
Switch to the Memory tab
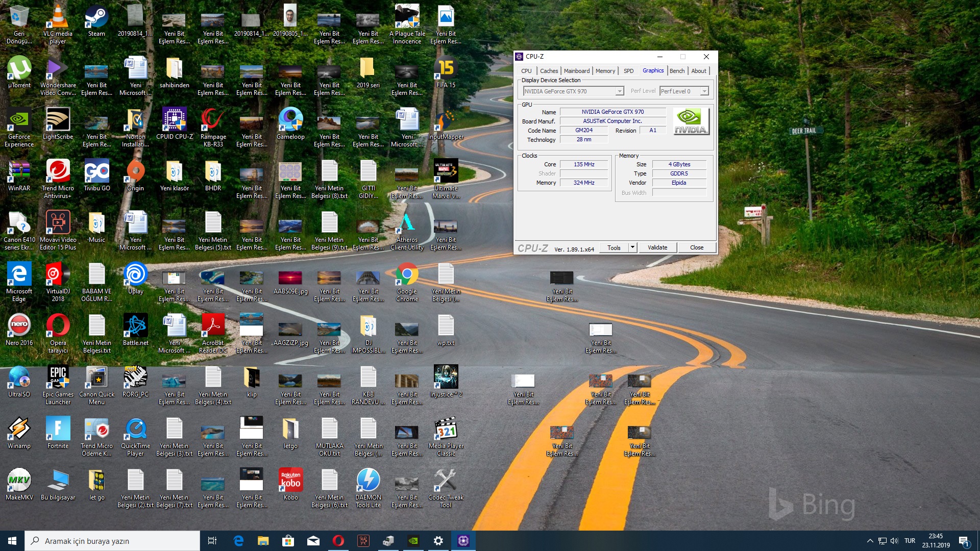pyautogui.click(x=605, y=71)
